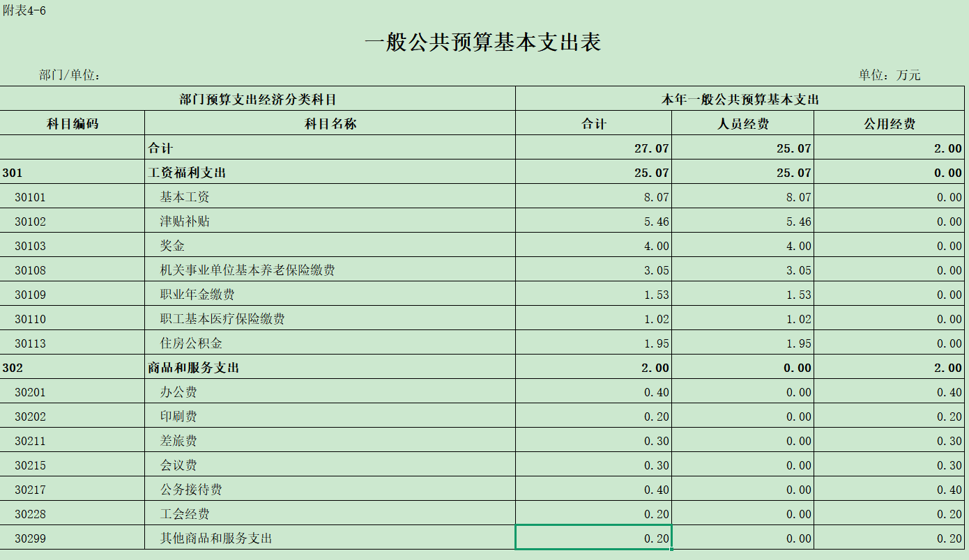
Task: Select the 商品和服务支出 name cell
Action: click(330, 367)
